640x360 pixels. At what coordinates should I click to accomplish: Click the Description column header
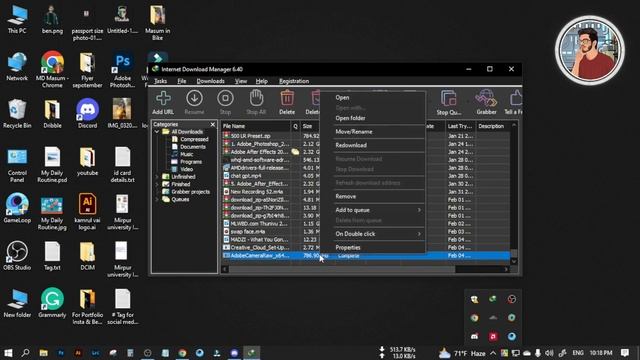click(x=493, y=126)
